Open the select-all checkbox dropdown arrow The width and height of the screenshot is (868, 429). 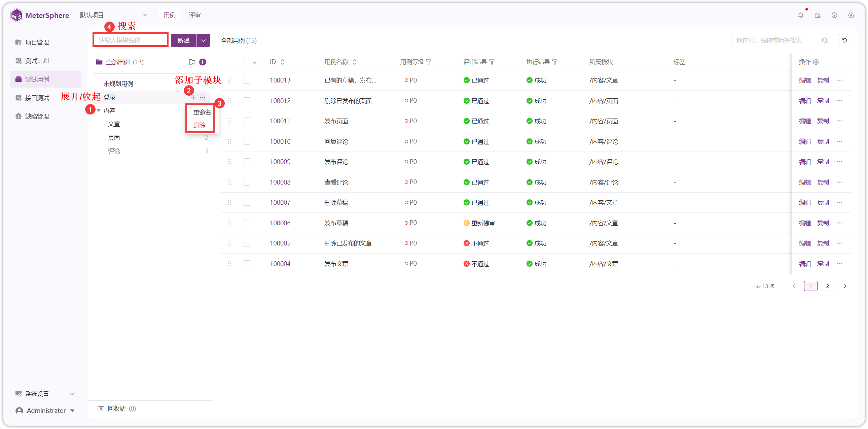coord(255,62)
